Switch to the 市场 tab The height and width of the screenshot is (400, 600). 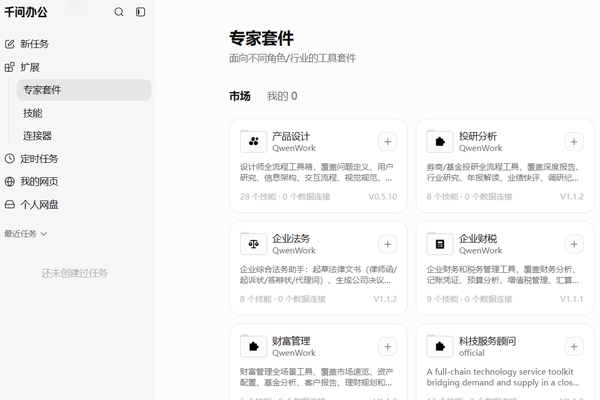coord(240,96)
